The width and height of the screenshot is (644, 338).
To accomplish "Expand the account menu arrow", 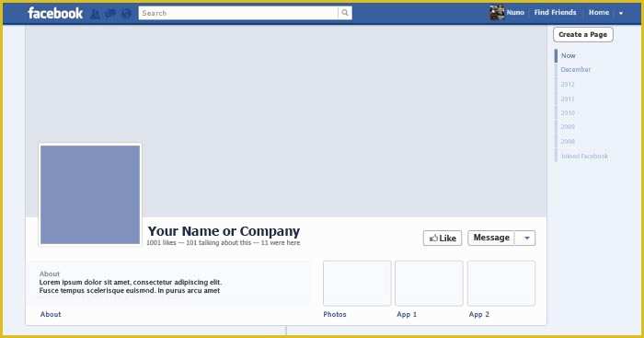I will coord(621,13).
